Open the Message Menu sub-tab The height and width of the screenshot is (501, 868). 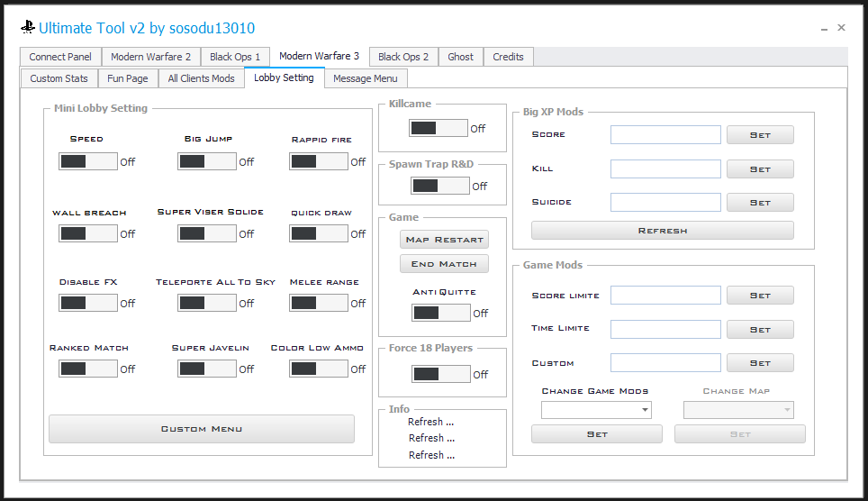coord(366,78)
